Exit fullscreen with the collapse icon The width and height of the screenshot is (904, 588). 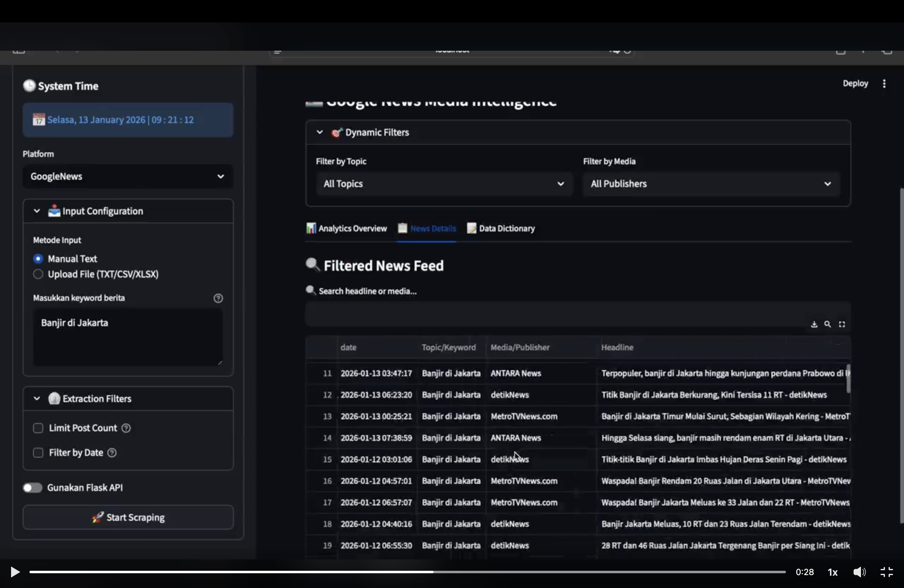[x=886, y=572]
